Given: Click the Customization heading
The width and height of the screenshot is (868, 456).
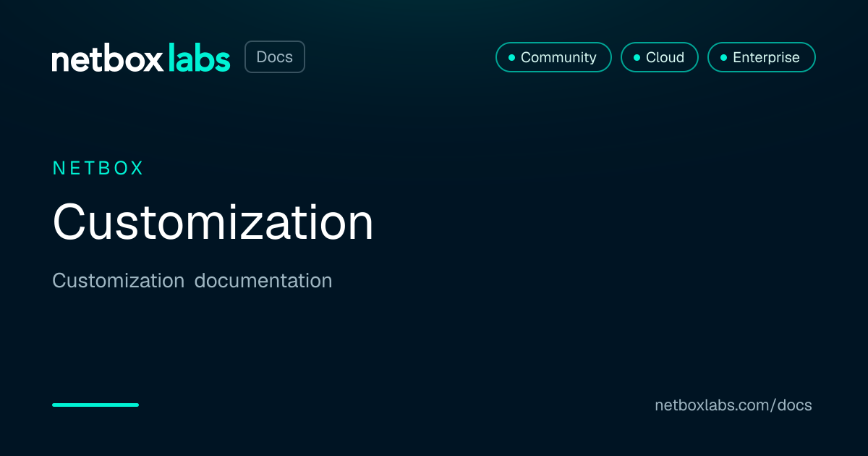Looking at the screenshot, I should (x=213, y=221).
